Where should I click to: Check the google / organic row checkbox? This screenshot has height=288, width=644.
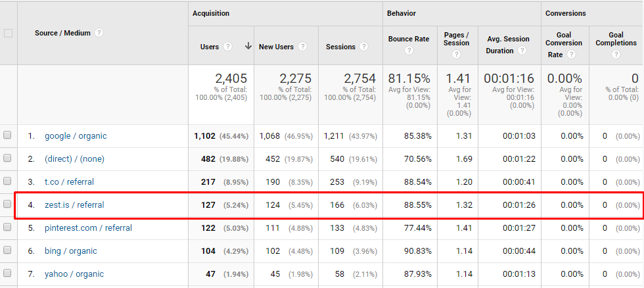point(7,135)
